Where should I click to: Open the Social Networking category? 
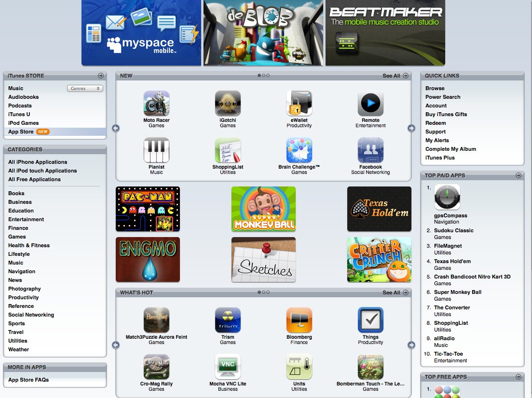[31, 315]
